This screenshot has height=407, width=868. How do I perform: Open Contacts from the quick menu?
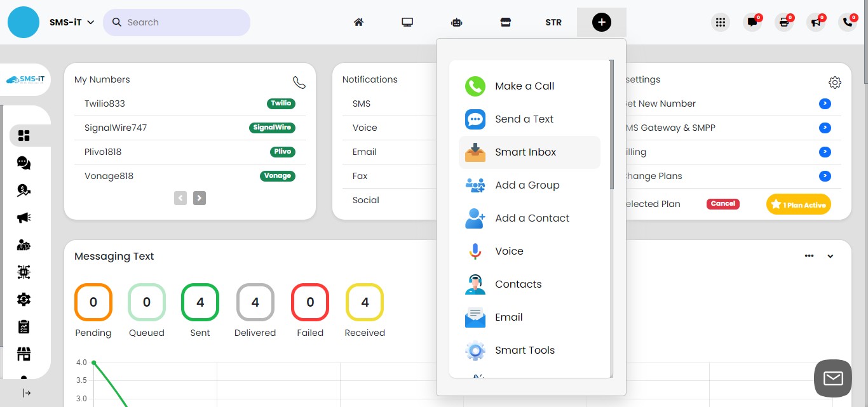529,284
